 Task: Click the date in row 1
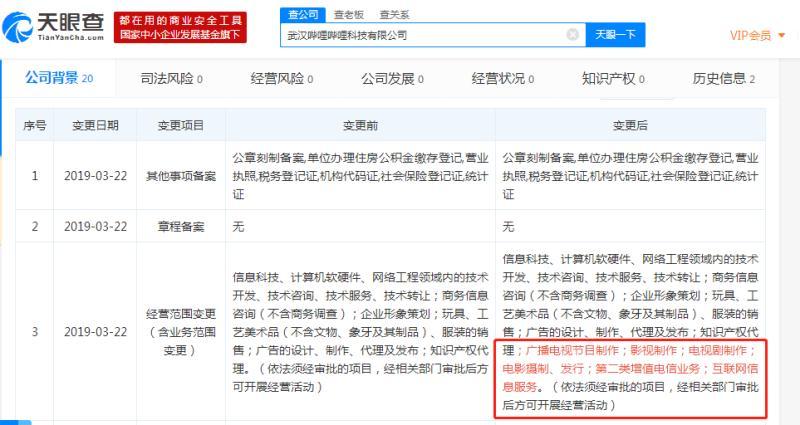[x=95, y=176]
